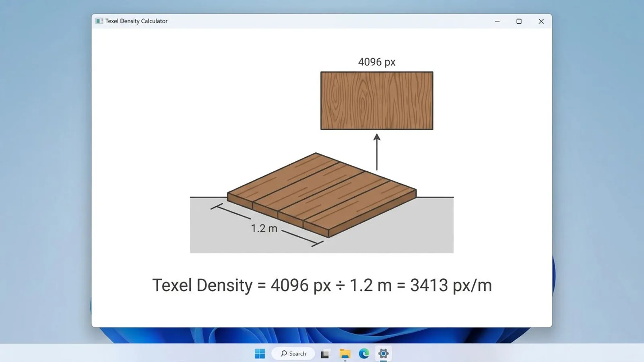The height and width of the screenshot is (362, 644).
Task: Maximize the Texel Density Calculator window
Action: point(519,21)
